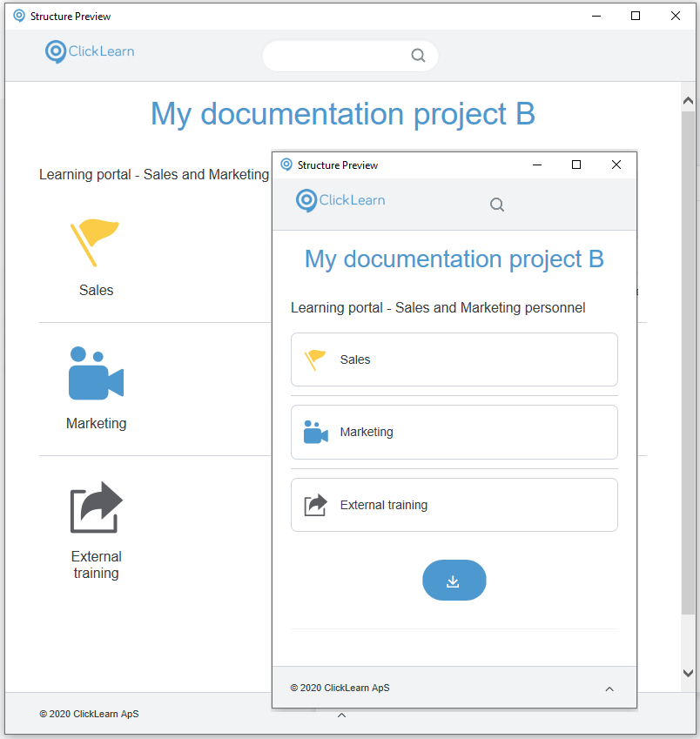The width and height of the screenshot is (700, 739).
Task: Click the ClickLearn logo in the back window
Action: (90, 51)
